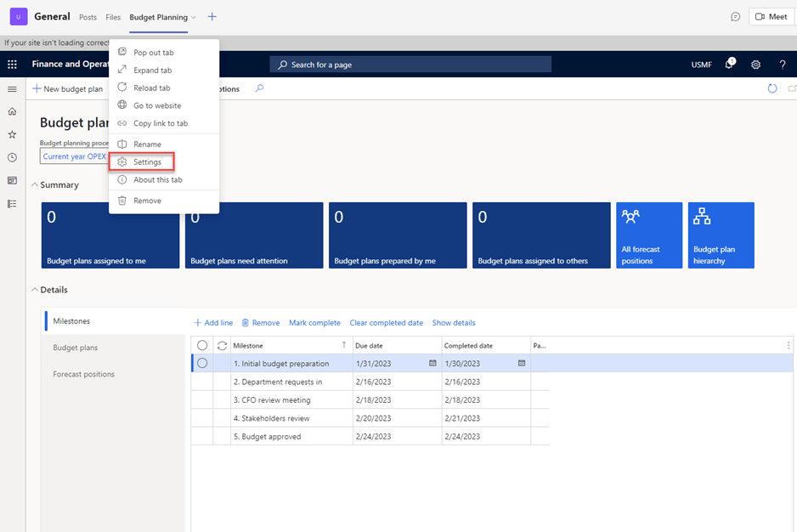Click the help question mark icon

pos(783,65)
